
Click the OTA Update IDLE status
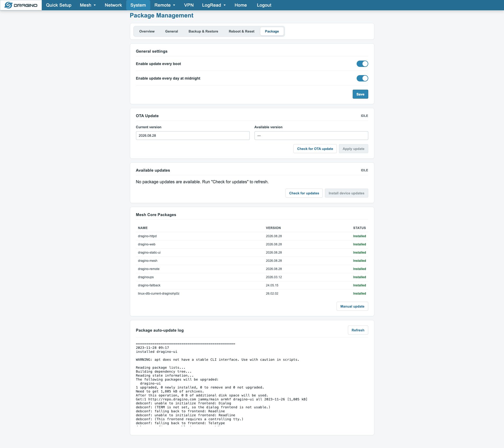(364, 116)
